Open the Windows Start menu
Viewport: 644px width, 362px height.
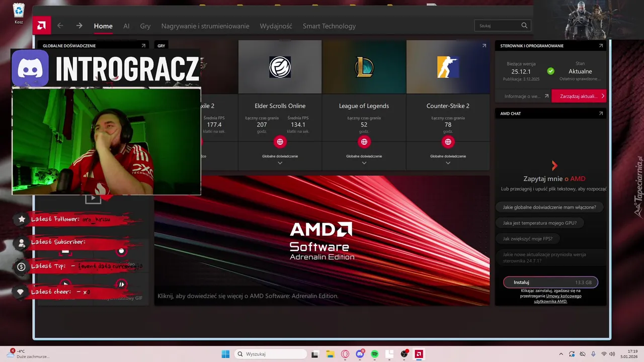tap(225, 354)
